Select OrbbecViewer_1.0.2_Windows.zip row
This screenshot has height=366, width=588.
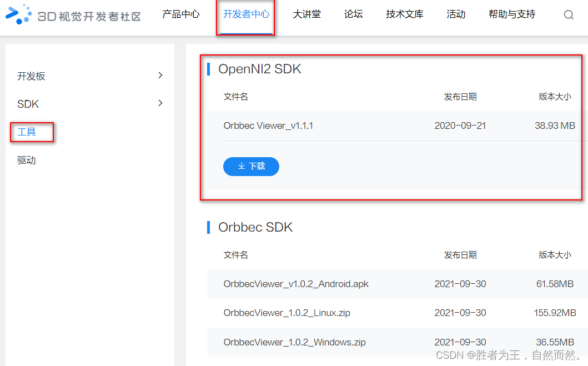point(397,342)
